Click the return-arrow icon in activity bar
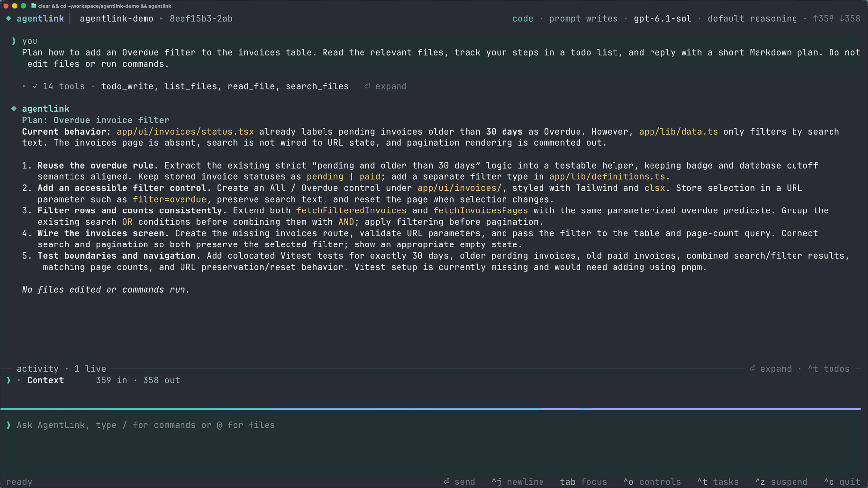 pyautogui.click(x=752, y=368)
